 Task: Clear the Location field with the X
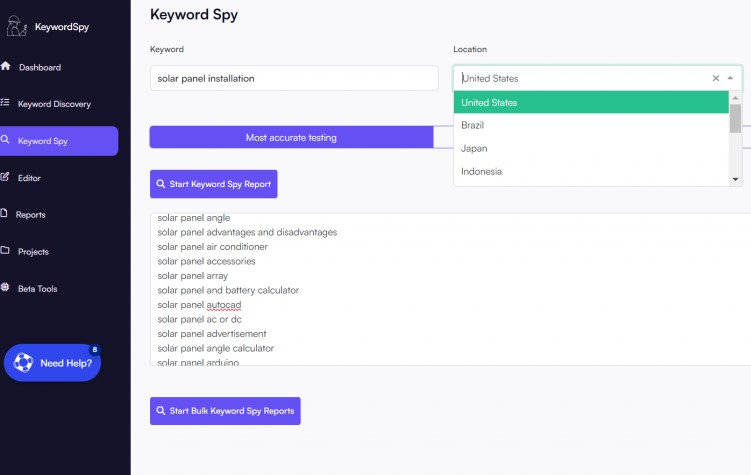715,78
